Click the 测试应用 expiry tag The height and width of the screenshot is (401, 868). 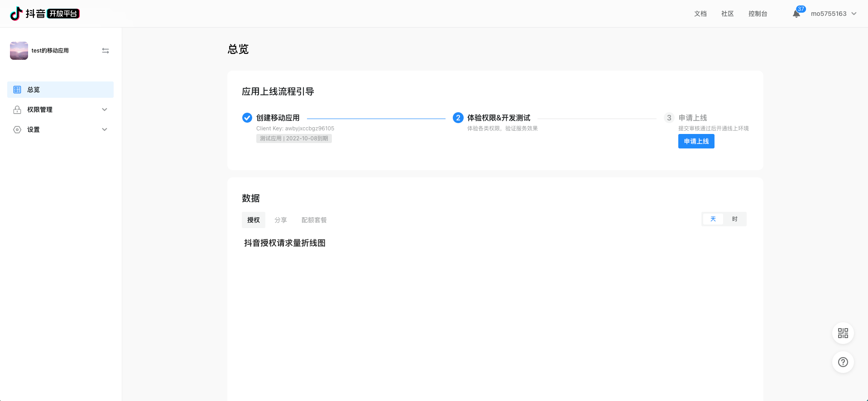pyautogui.click(x=294, y=138)
